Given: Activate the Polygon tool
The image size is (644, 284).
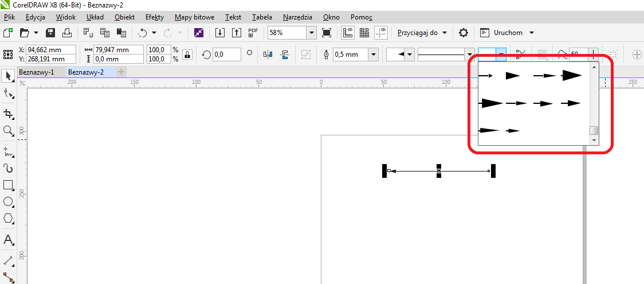Looking at the screenshot, I should pyautogui.click(x=8, y=219).
